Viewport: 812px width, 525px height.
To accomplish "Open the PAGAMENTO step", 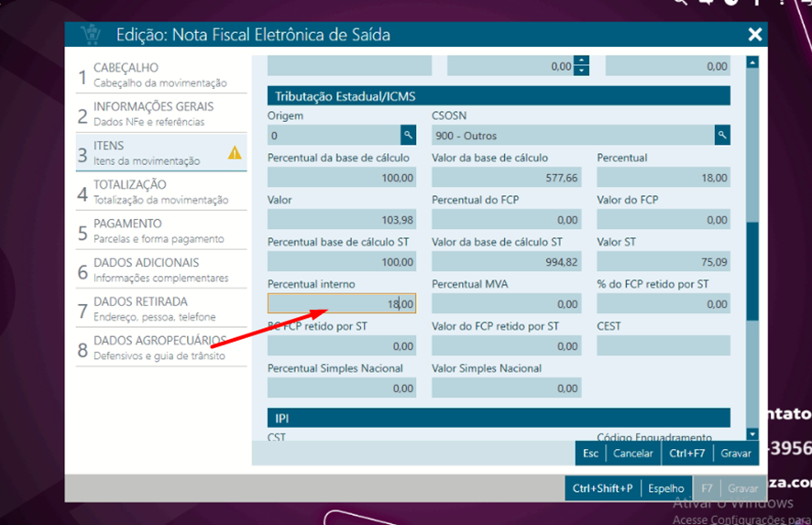I will pos(161,231).
